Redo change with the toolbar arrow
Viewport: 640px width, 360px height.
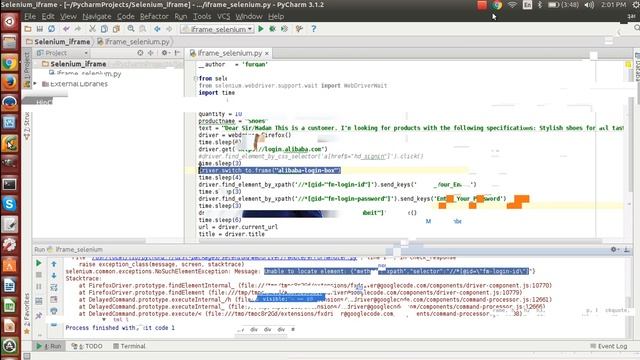78,29
